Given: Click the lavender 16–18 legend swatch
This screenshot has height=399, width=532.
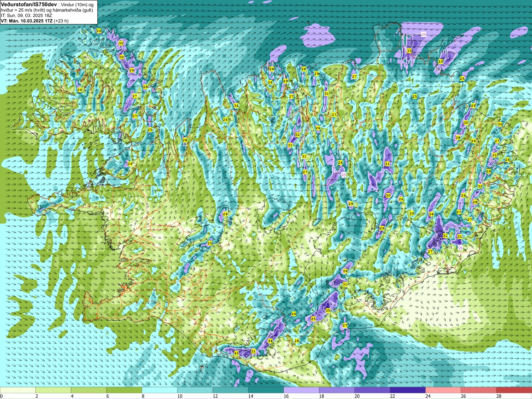Looking at the screenshot, I should coord(301,390).
